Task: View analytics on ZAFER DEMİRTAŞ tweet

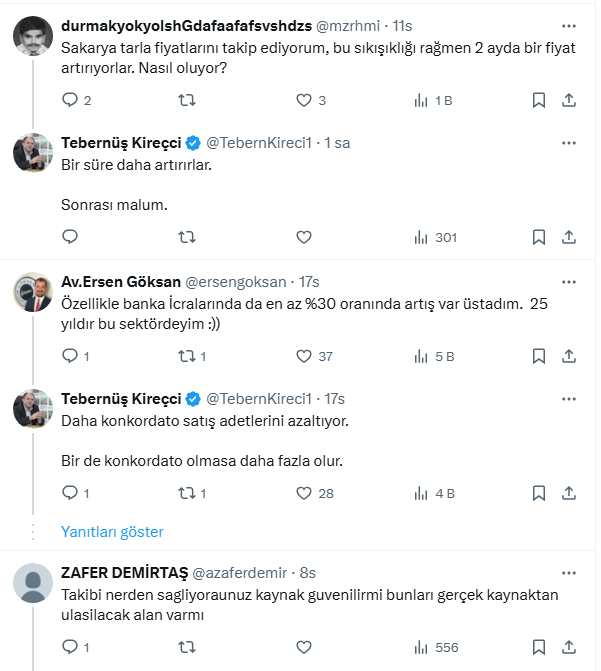Action: [435, 647]
